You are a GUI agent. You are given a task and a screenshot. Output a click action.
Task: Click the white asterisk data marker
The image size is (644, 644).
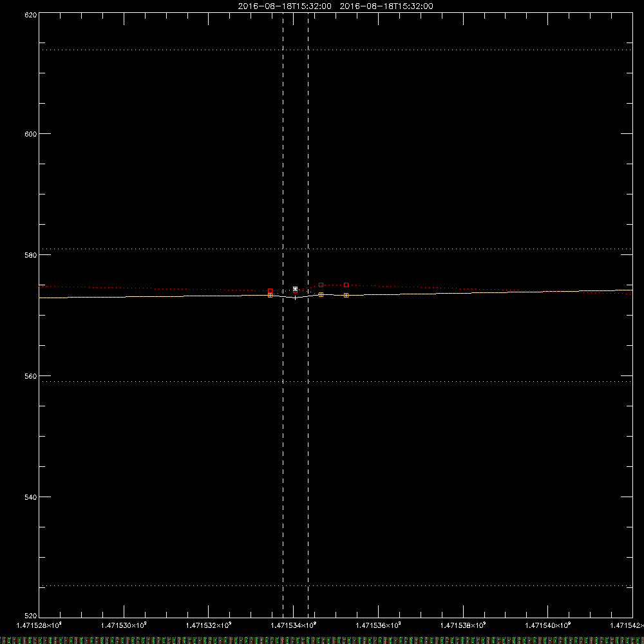[x=296, y=289]
